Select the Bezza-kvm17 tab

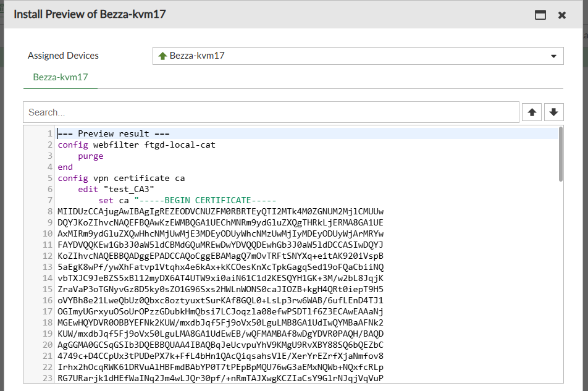(61, 77)
